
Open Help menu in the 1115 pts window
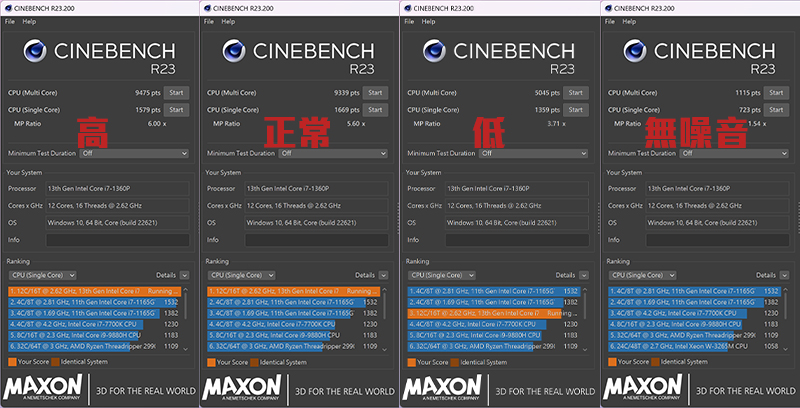coord(629,21)
